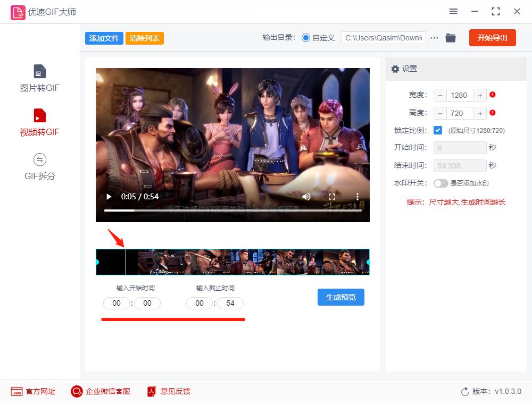Open the GIF拆分 sidebar tool

tap(39, 167)
